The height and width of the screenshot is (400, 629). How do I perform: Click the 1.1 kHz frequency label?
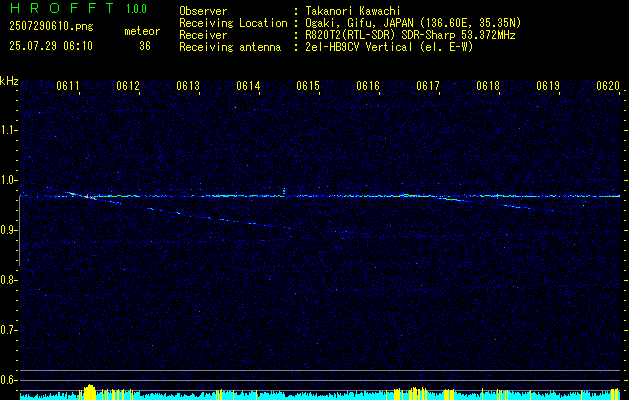[8, 130]
